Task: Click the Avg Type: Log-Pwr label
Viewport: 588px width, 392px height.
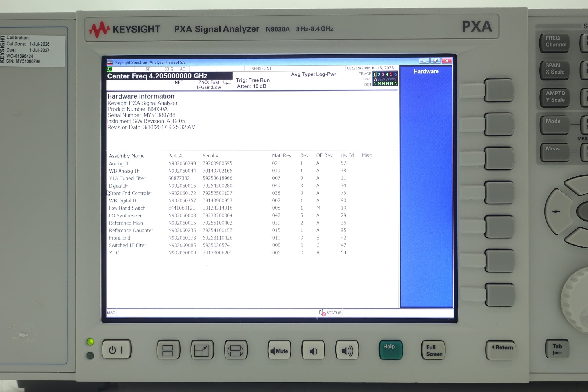Action: (314, 74)
